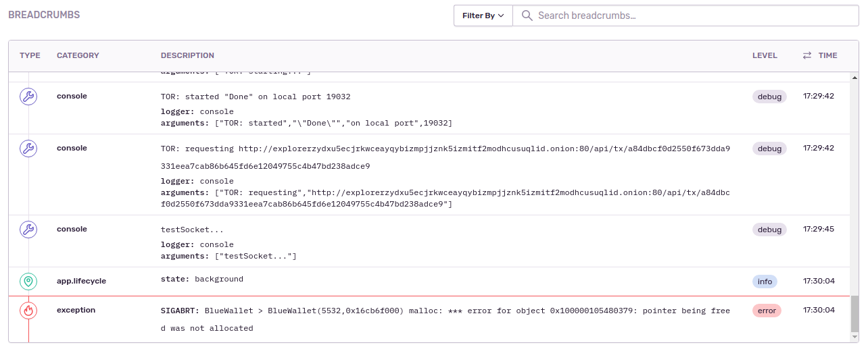The width and height of the screenshot is (868, 347).
Task: Click the SIGABRT error message text
Action: click(x=445, y=319)
